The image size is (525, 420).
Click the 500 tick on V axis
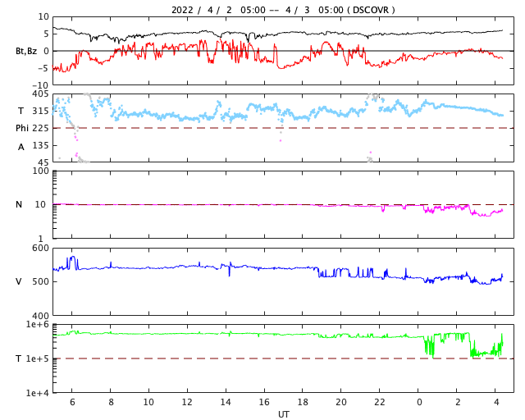click(x=40, y=281)
